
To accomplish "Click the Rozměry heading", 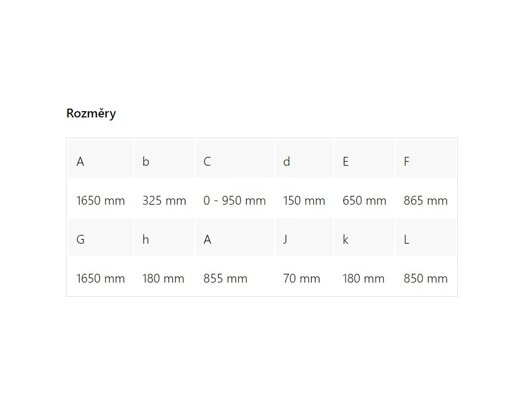I will pos(91,113).
